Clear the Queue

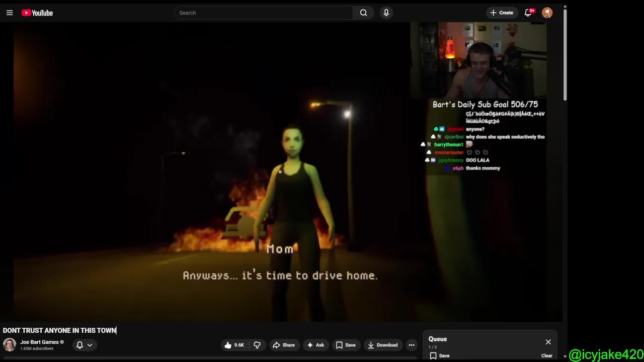pos(546,355)
